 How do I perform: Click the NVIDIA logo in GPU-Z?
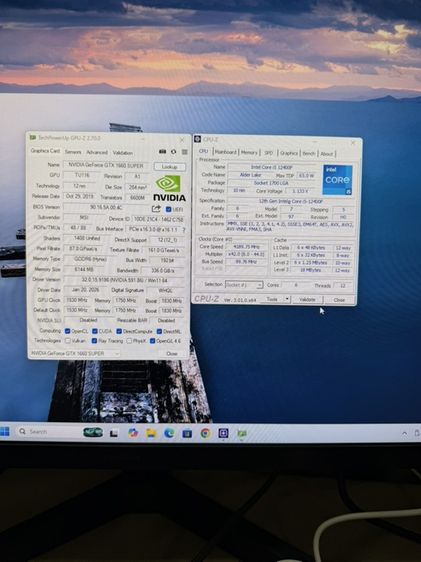click(169, 189)
